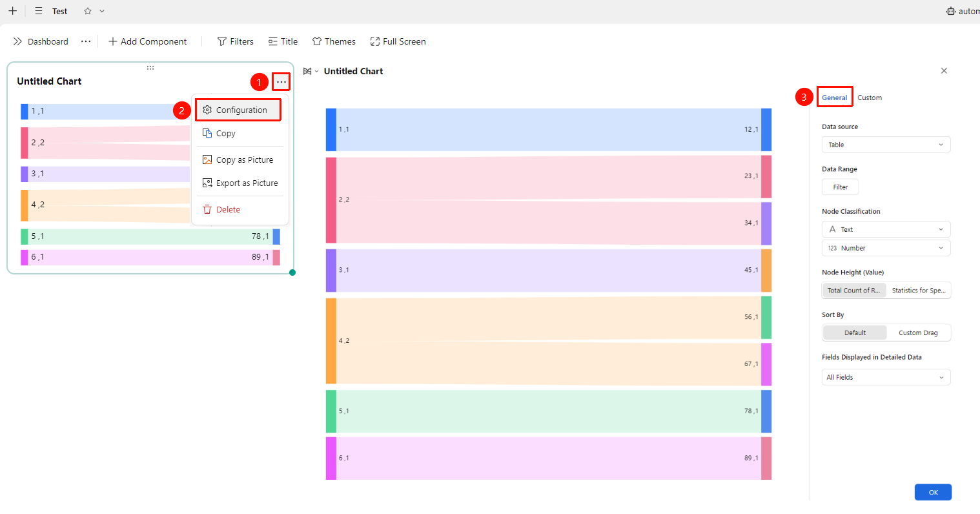
Task: Click the blue 1,1 node in the large chart
Action: pyautogui.click(x=331, y=130)
